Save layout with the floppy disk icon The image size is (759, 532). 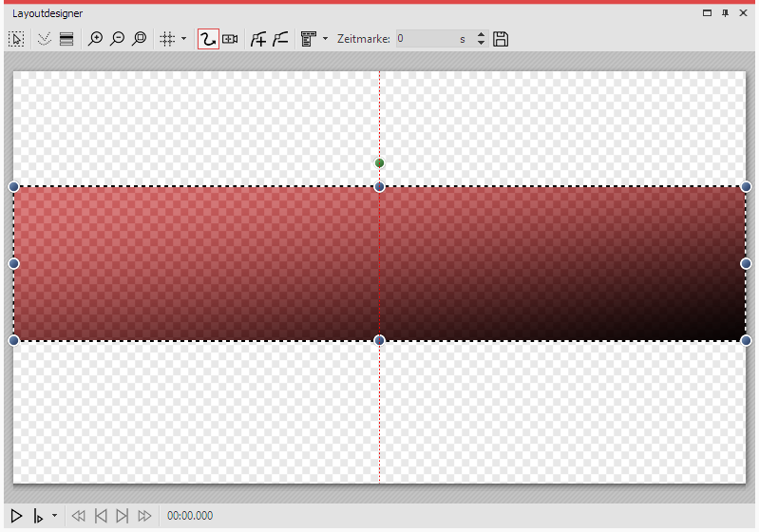point(501,39)
